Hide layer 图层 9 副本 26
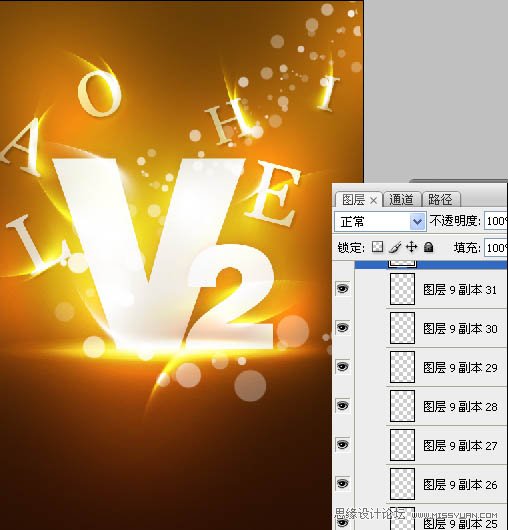The height and width of the screenshot is (530, 508). 343,483
